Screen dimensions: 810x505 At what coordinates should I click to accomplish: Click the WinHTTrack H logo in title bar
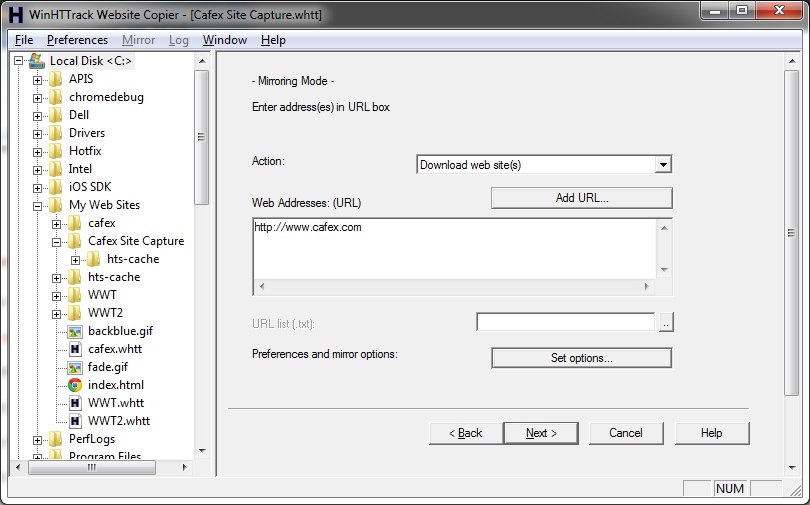(15, 14)
